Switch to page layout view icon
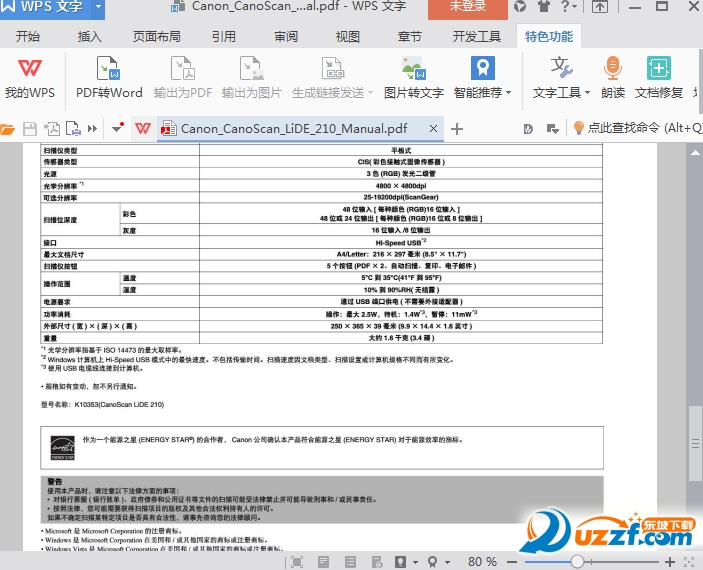 click(x=324, y=562)
